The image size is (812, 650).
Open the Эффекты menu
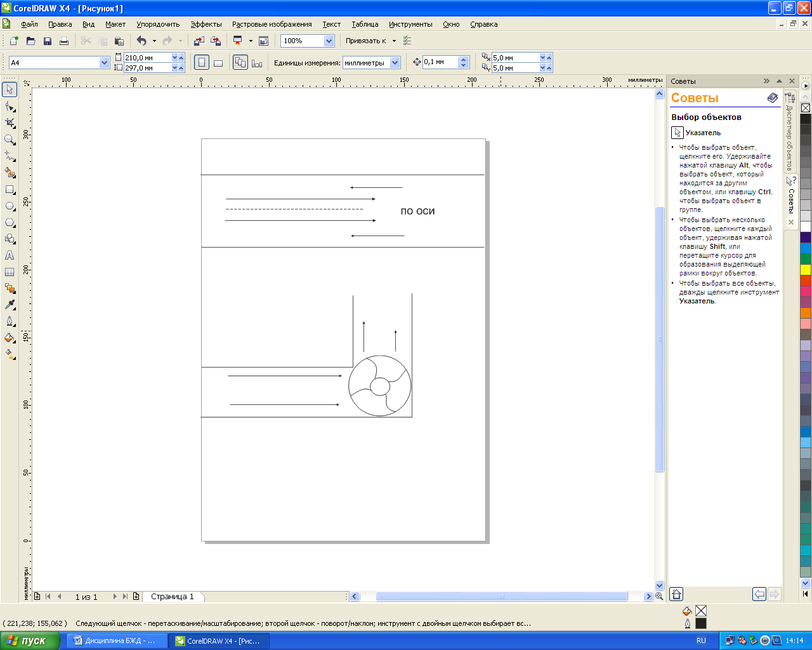206,24
